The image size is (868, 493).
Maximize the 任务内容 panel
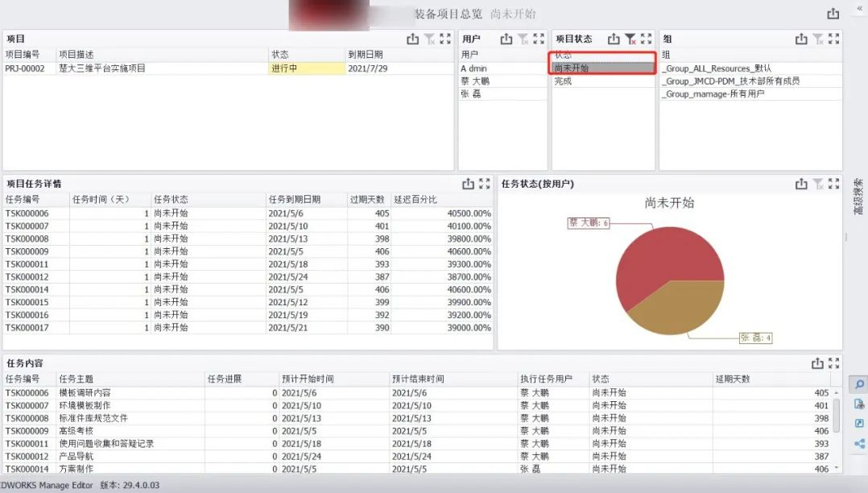click(833, 363)
